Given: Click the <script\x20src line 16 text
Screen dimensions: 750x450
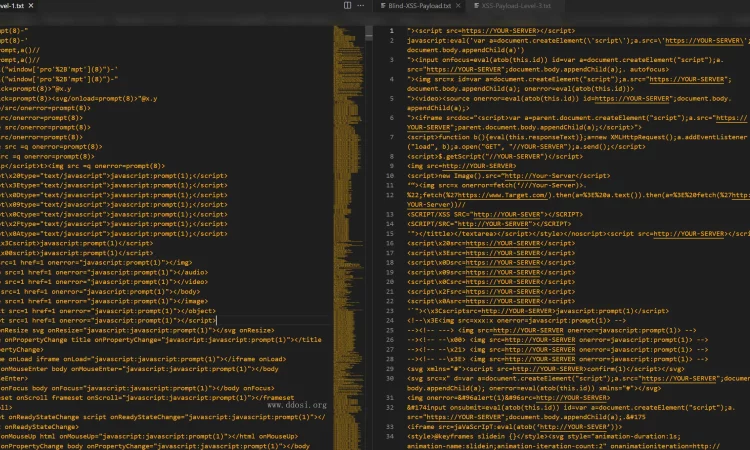Looking at the screenshot, I should click(x=491, y=243).
